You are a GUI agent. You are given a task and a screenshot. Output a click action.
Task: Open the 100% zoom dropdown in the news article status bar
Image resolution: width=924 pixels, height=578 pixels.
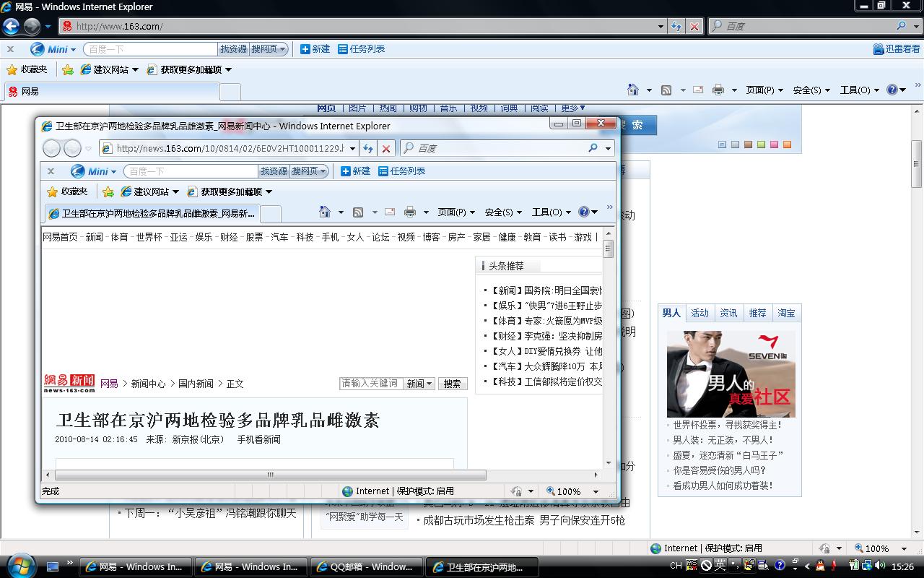click(596, 491)
